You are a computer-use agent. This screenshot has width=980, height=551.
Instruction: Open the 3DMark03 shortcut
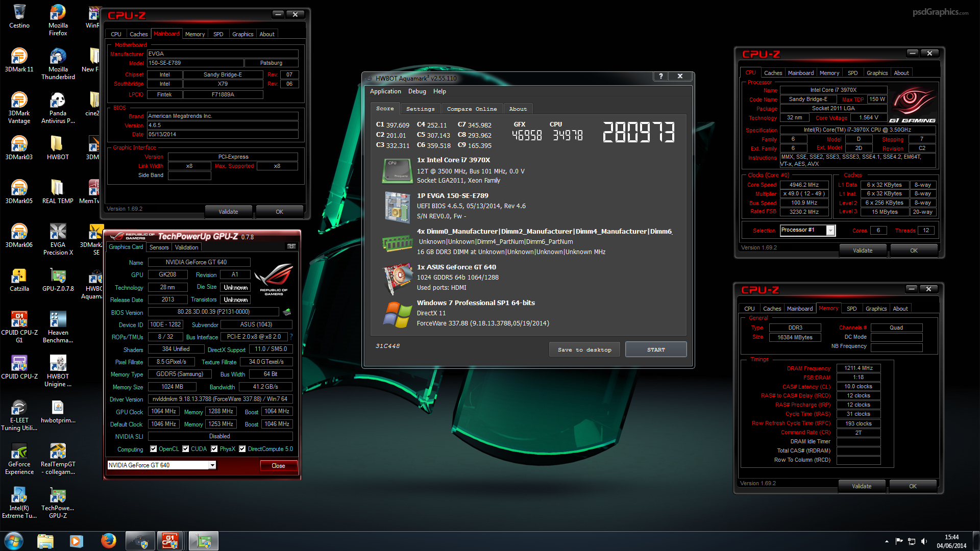(19, 148)
